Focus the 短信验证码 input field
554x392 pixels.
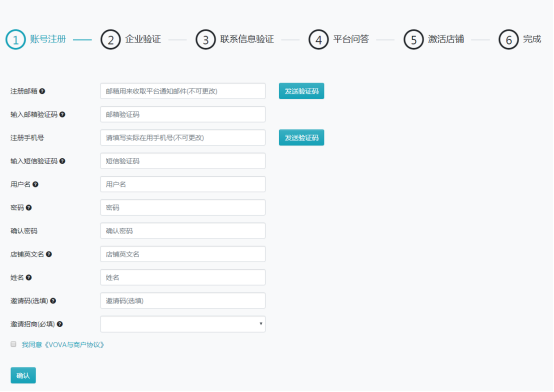pyautogui.click(x=183, y=161)
